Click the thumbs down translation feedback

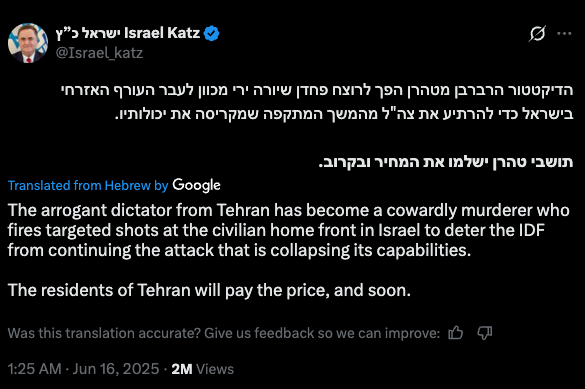pos(485,332)
